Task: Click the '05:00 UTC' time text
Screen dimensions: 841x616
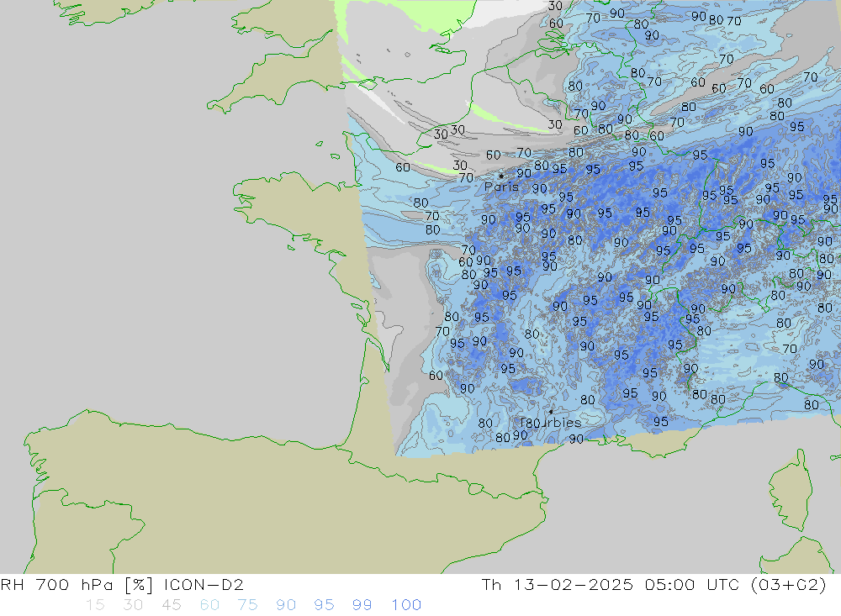Action: pyautogui.click(x=694, y=585)
